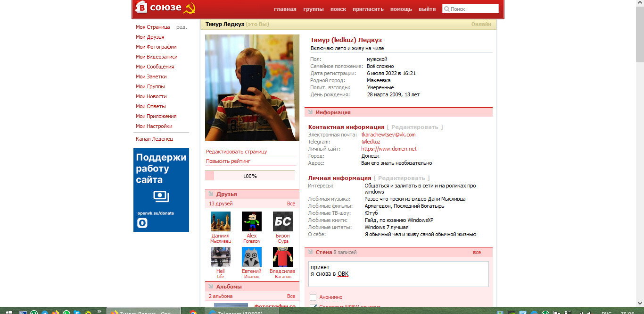Open Мои Ответы in the sidebar
Image resolution: width=644 pixels, height=314 pixels.
click(x=151, y=106)
